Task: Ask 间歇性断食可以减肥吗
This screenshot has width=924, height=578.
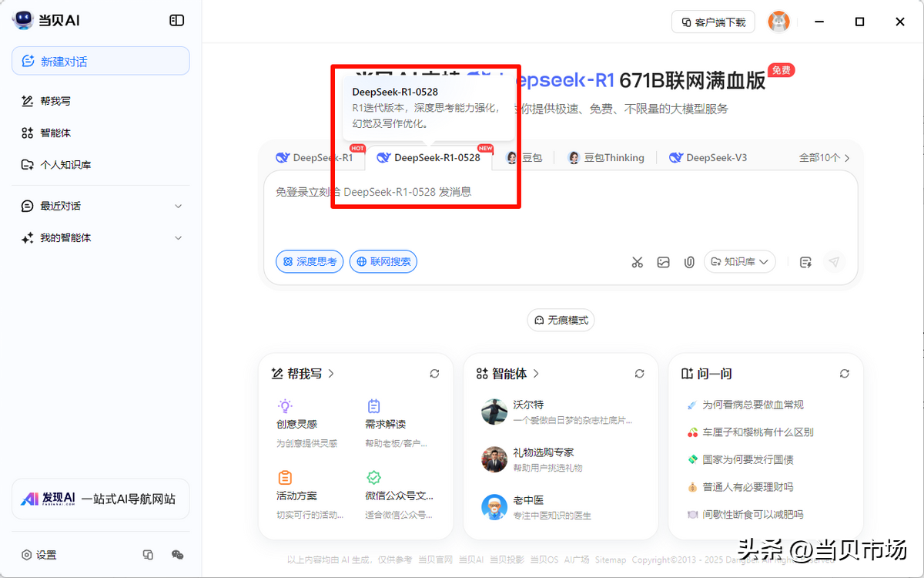Action: [745, 514]
